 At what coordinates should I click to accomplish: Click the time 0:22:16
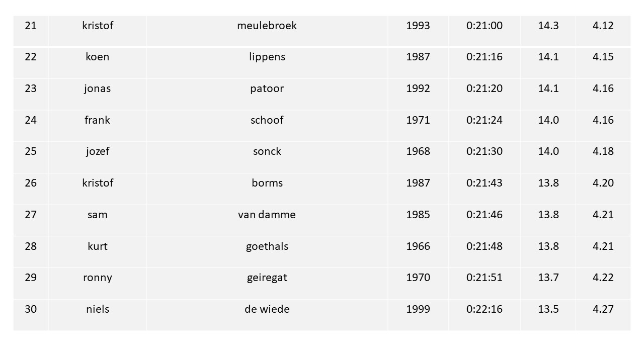click(485, 309)
